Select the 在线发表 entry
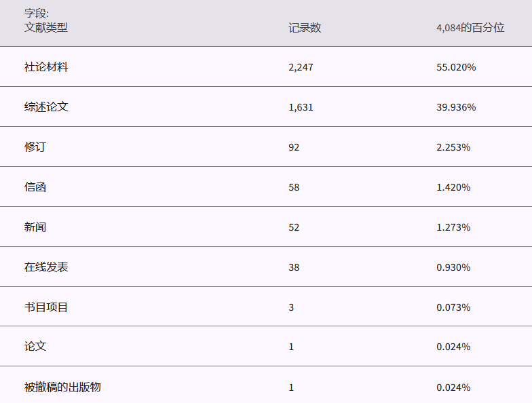 tap(46, 267)
